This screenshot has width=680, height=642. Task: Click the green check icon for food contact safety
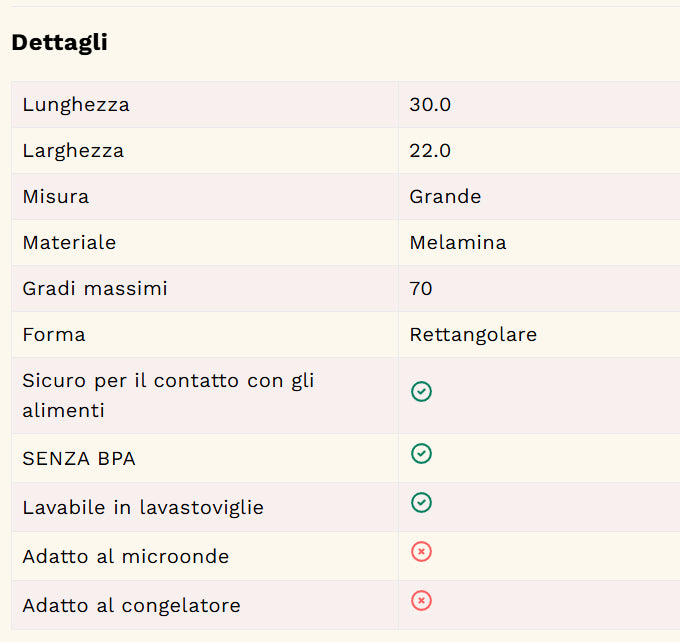pos(421,392)
